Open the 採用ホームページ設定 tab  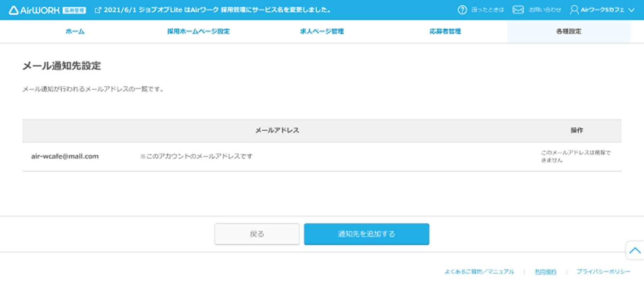(x=198, y=31)
